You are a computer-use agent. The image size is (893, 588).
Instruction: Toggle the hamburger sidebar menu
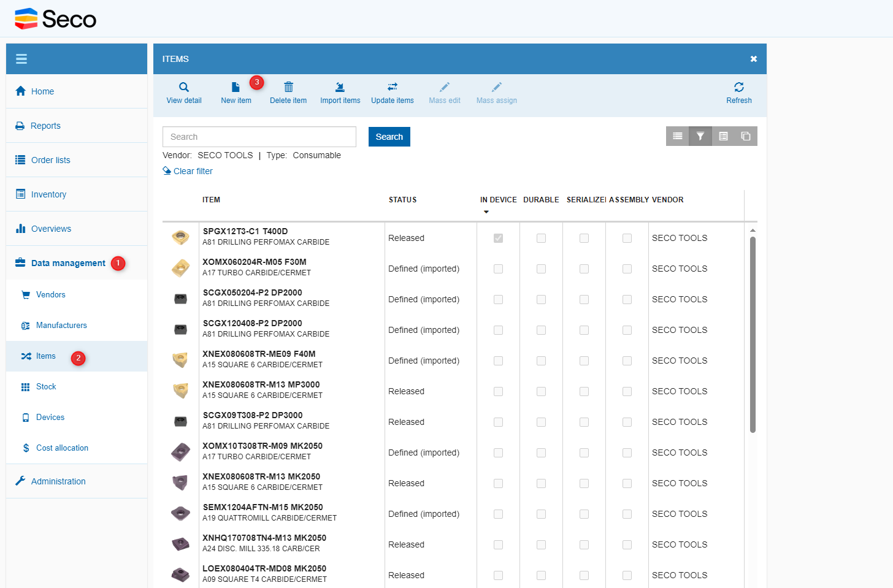tap(21, 59)
